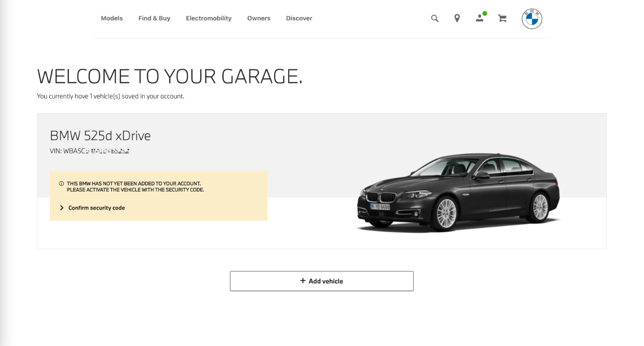
Task: Open the account profile icon
Action: (x=479, y=19)
